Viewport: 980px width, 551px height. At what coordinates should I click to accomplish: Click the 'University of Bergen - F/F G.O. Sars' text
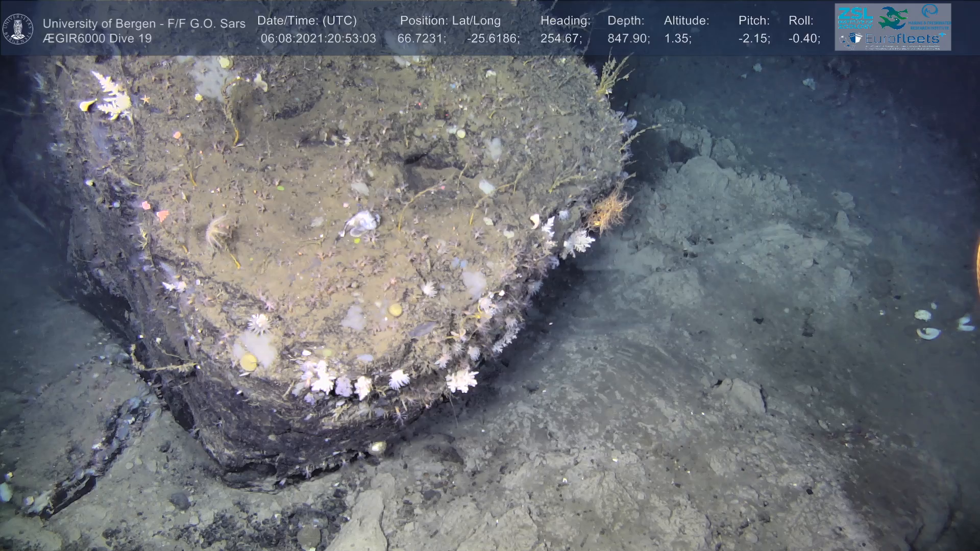(144, 23)
